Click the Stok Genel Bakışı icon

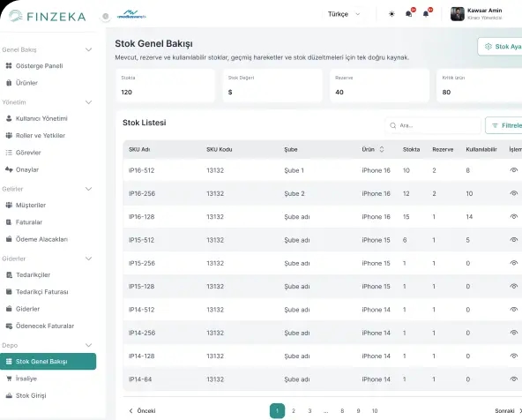click(9, 362)
